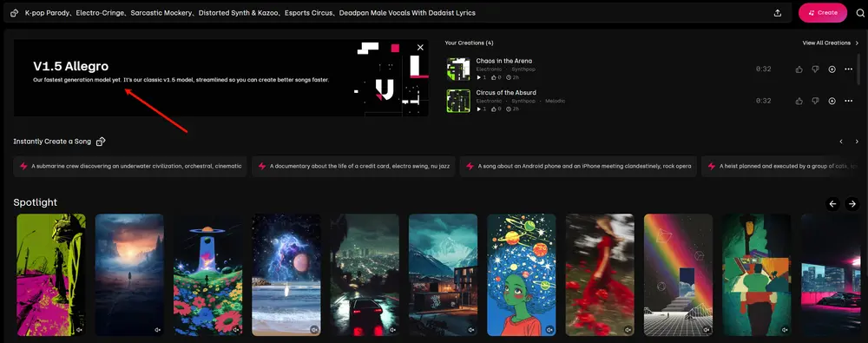The image size is (868, 343).
Task: Open the View All Creations link
Action: tap(831, 43)
